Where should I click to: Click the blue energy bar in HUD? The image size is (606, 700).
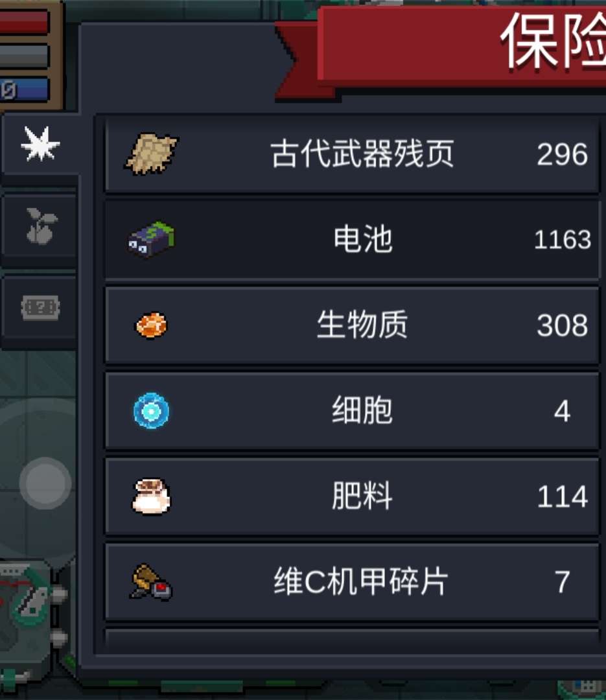24,89
